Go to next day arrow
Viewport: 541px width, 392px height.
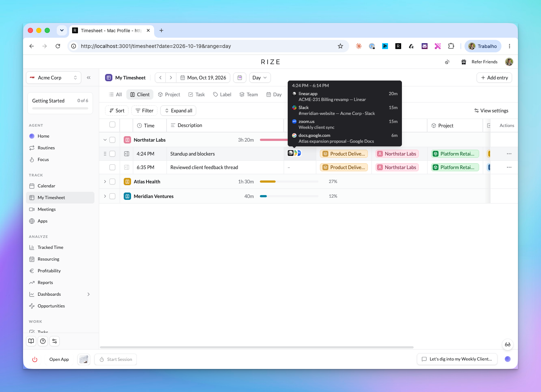171,78
